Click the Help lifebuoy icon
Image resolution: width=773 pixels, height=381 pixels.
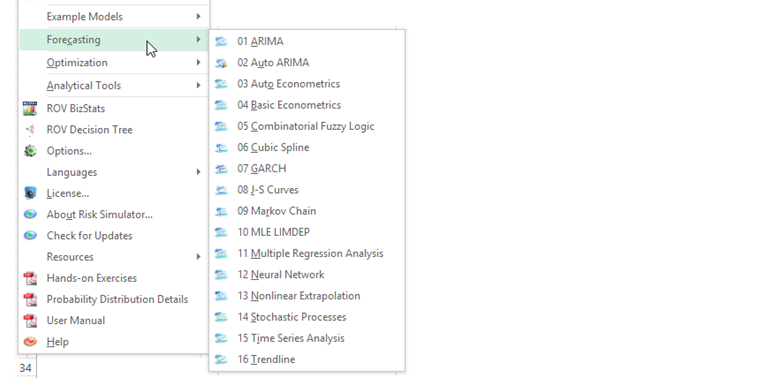tap(30, 342)
